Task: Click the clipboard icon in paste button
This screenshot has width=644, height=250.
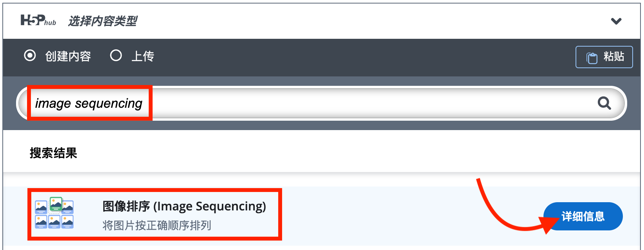Action: [592, 58]
